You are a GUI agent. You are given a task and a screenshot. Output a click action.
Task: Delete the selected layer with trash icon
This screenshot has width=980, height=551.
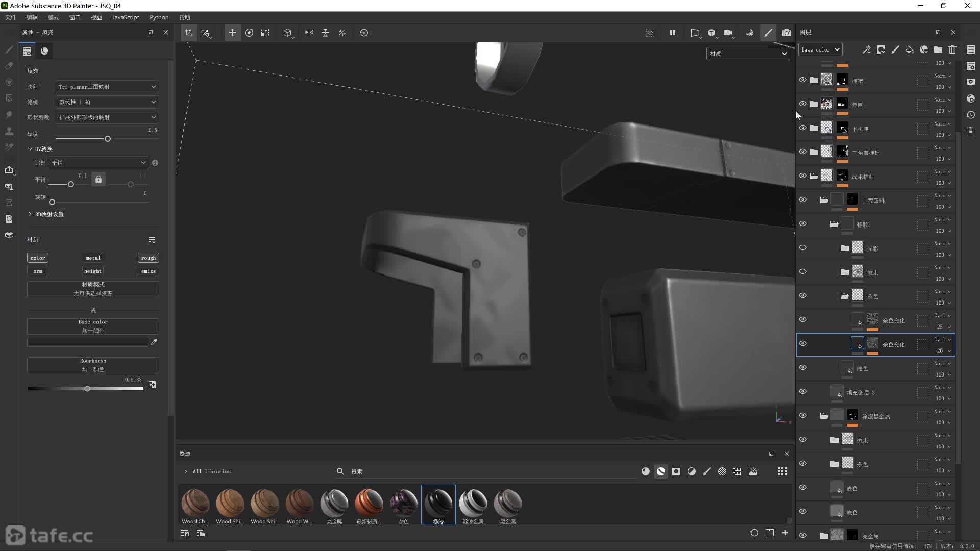[952, 49]
